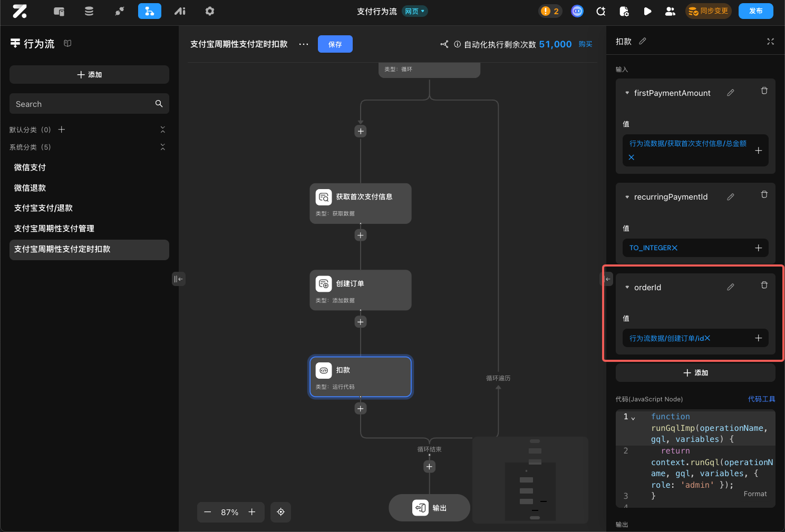The width and height of the screenshot is (785, 532).
Task: Open the database icon in top toolbar
Action: [89, 11]
